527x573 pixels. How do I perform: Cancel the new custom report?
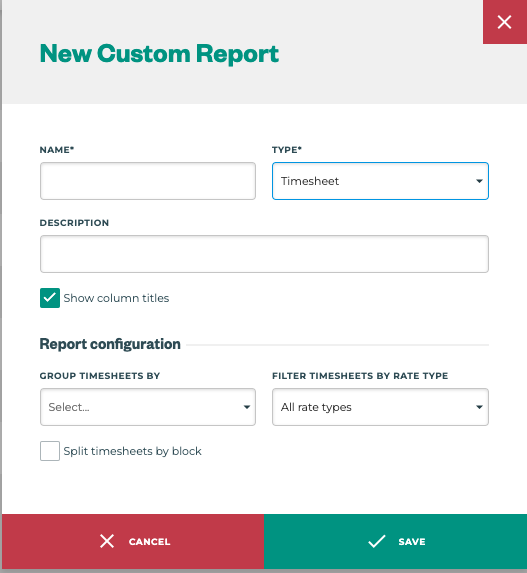133,542
